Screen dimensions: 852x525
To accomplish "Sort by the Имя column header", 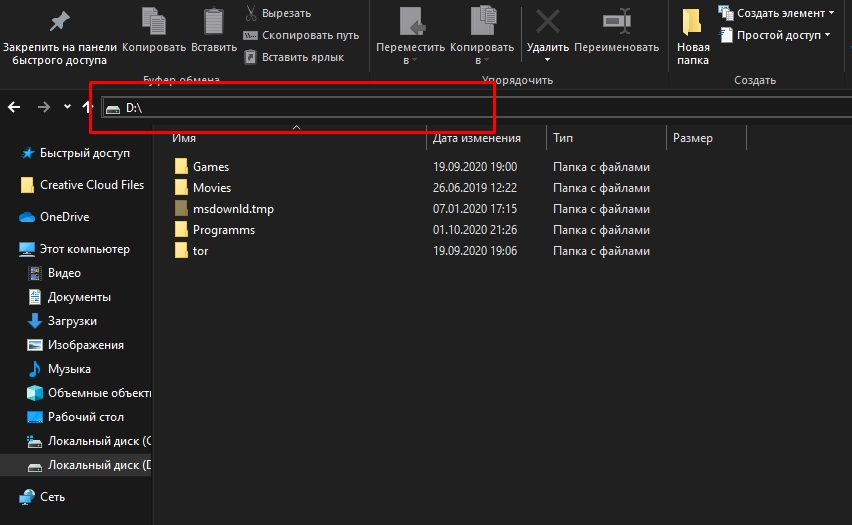I will tap(183, 138).
